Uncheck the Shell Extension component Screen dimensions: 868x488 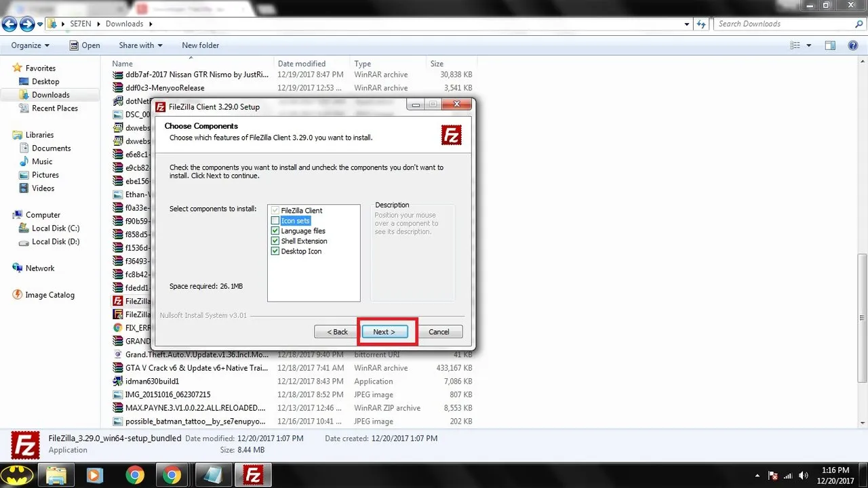coord(275,241)
